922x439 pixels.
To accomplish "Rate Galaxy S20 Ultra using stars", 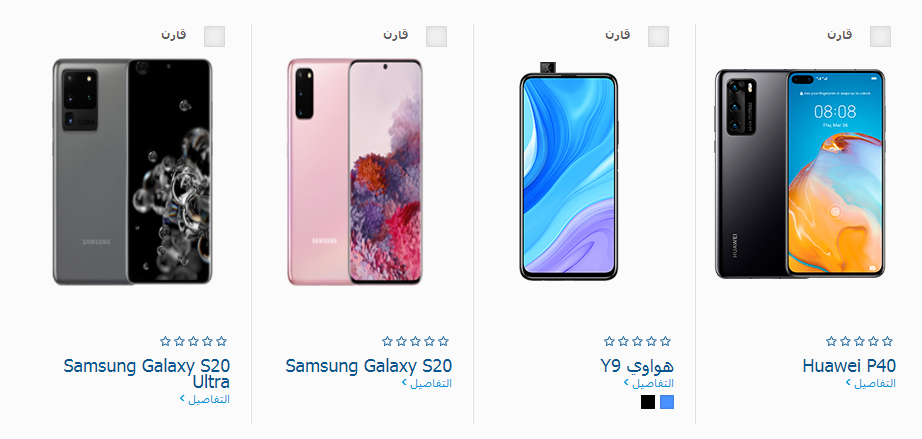I will [193, 341].
